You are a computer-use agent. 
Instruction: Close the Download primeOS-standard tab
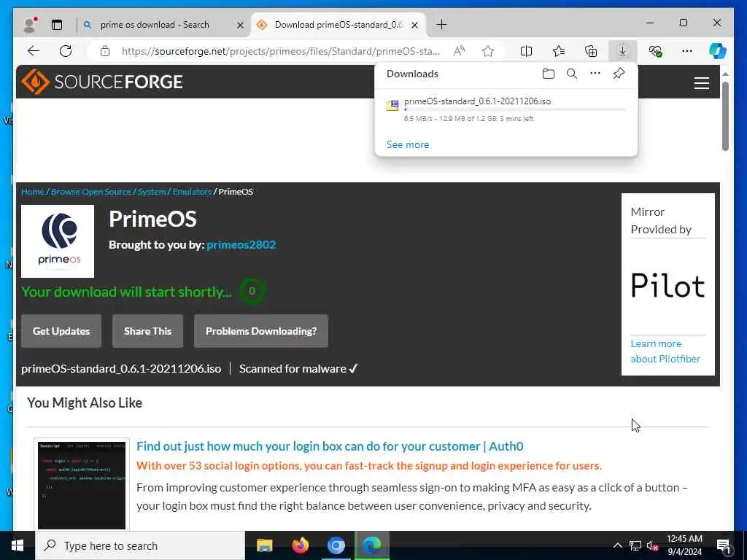click(x=414, y=26)
